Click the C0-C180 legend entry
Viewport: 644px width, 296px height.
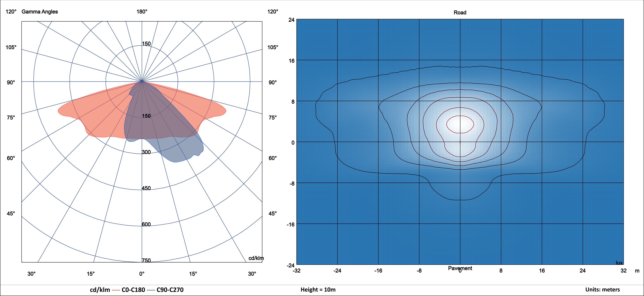click(133, 290)
